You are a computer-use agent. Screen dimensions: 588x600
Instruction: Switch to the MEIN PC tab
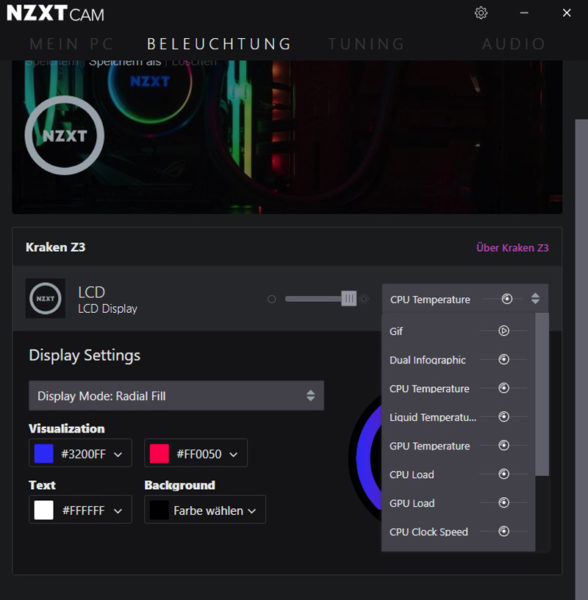[x=72, y=44]
